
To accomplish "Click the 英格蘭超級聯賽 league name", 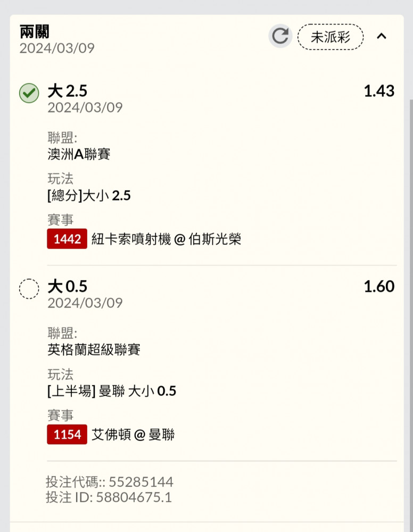I will pos(94,350).
